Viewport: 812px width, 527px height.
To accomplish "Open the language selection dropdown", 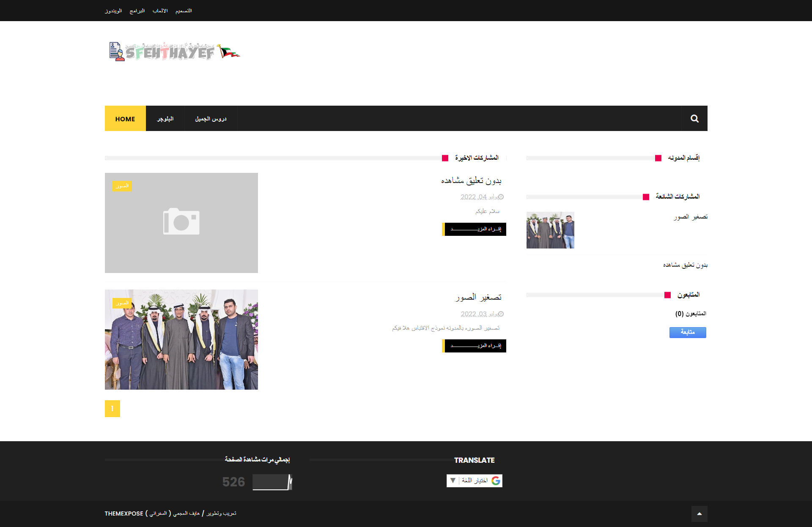I will pos(475,481).
